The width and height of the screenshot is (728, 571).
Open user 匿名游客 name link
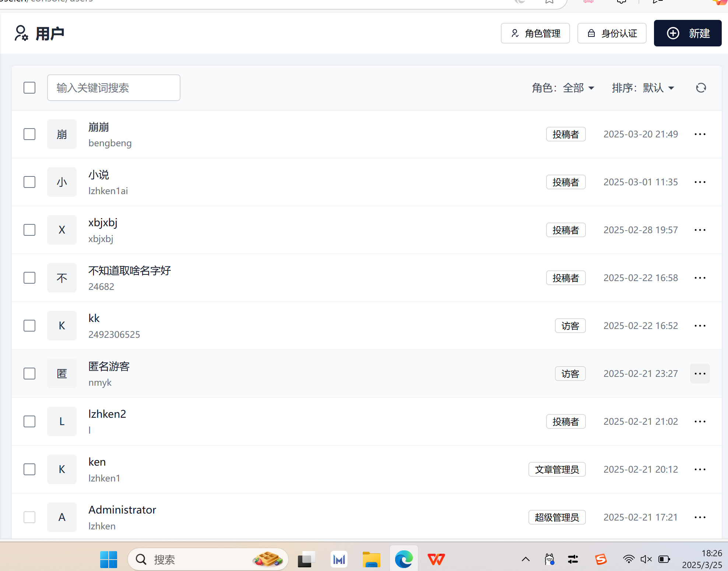(x=109, y=367)
